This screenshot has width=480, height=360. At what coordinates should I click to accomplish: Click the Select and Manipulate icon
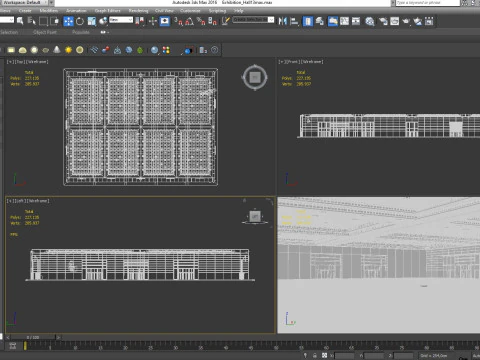point(153,21)
